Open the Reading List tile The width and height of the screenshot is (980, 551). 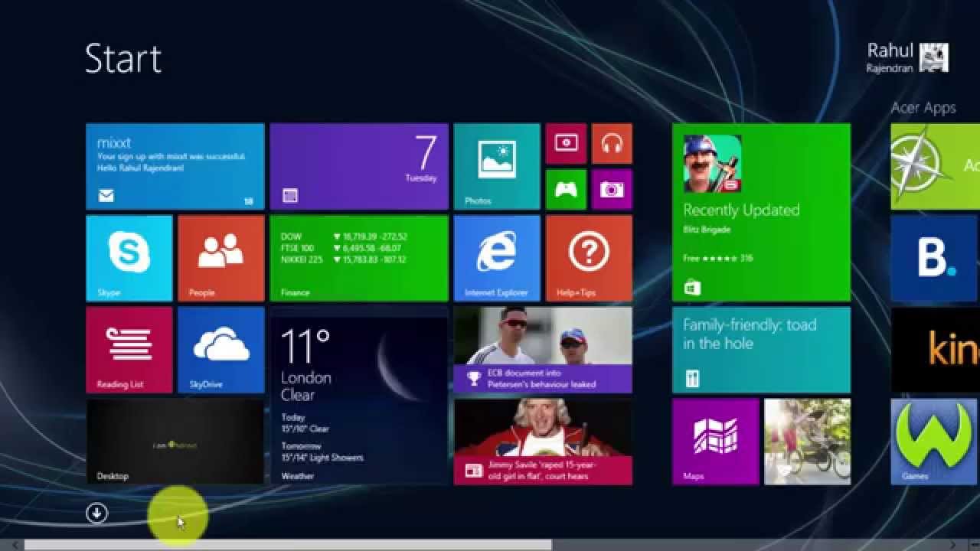pos(129,350)
